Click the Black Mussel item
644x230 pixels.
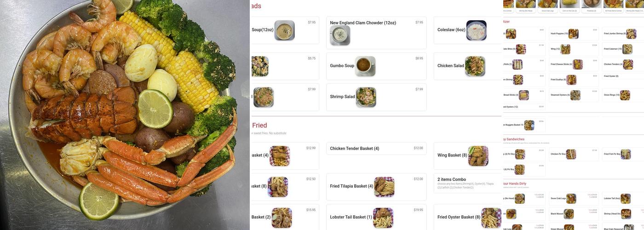point(574,214)
